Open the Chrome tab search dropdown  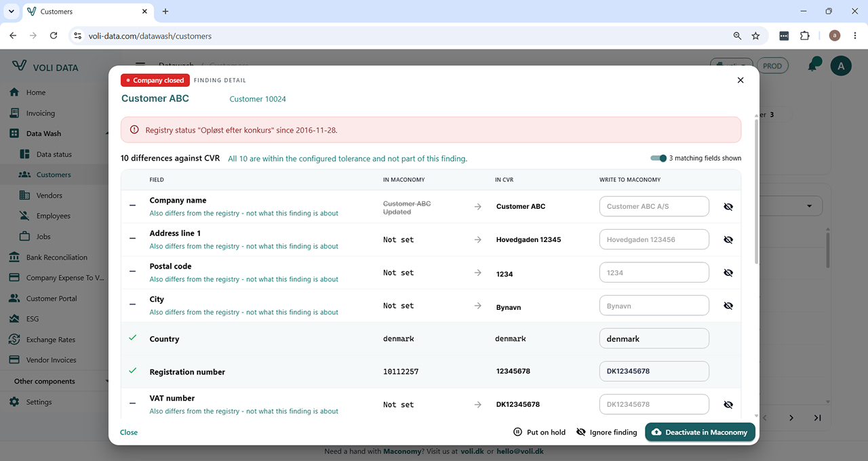pyautogui.click(x=12, y=12)
